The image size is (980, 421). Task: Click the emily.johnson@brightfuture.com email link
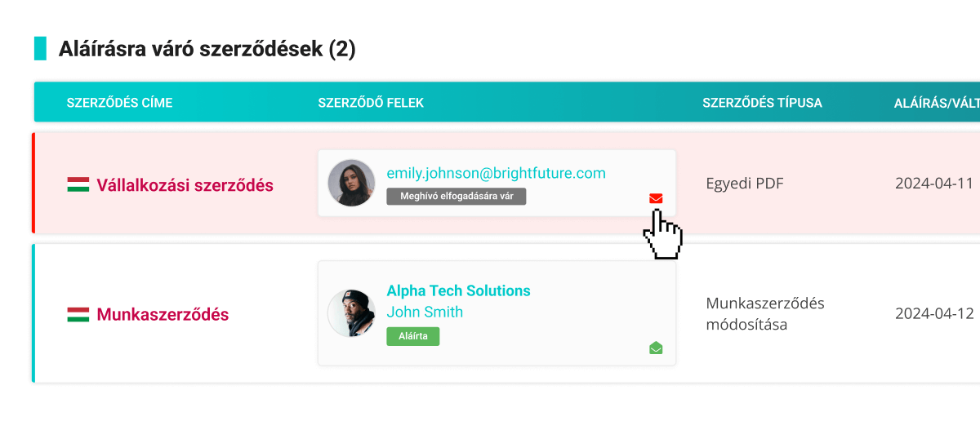[x=496, y=173]
